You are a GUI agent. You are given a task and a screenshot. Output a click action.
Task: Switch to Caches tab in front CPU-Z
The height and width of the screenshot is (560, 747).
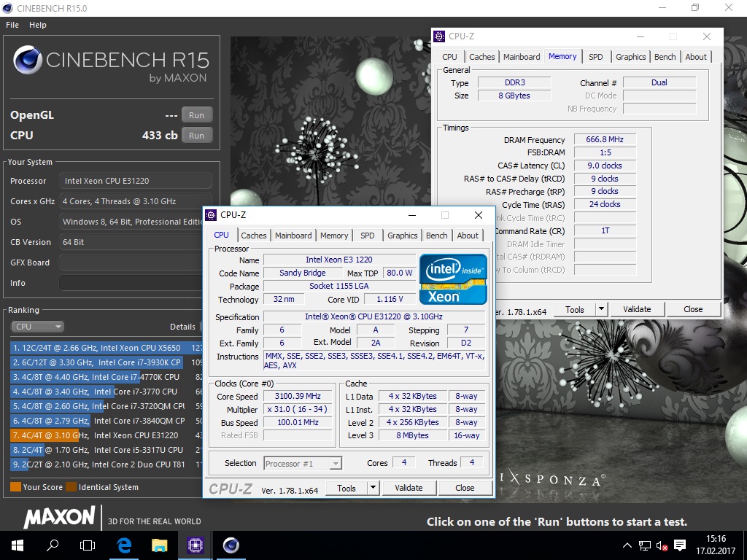pos(253,236)
